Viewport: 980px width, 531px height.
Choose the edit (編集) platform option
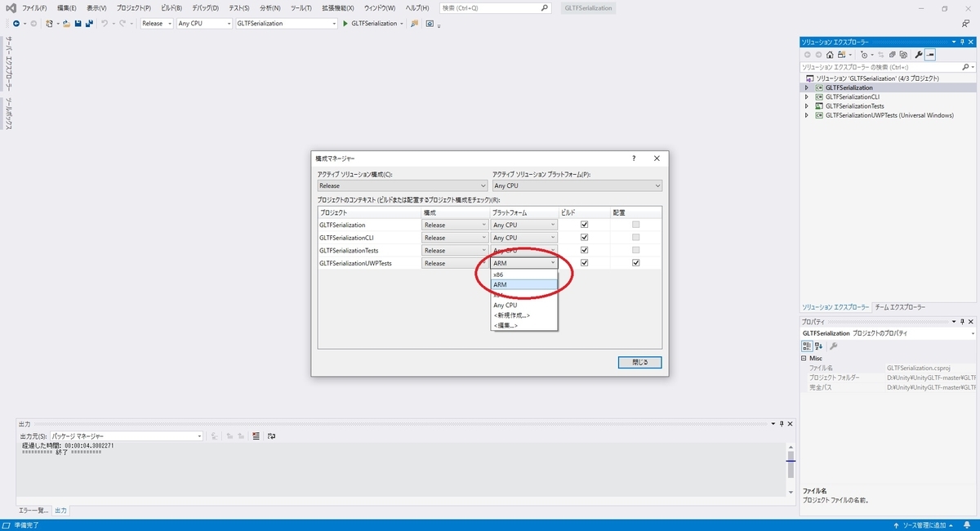pyautogui.click(x=524, y=325)
